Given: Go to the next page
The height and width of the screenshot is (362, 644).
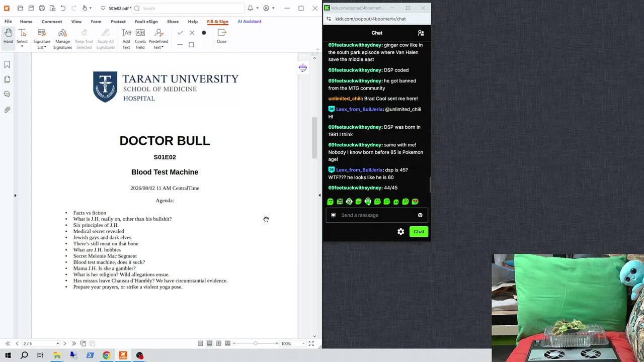Looking at the screenshot, I should coord(64,343).
